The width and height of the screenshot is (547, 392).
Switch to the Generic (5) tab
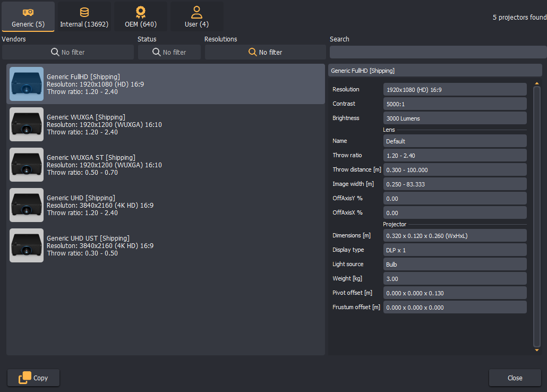(28, 17)
